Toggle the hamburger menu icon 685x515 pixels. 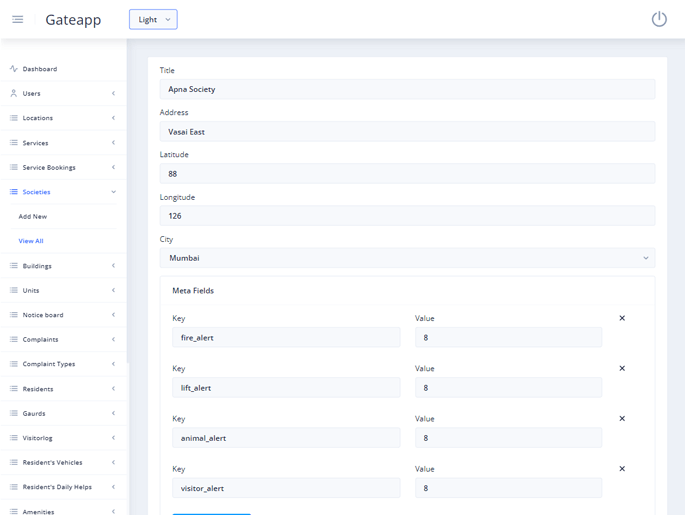17,19
